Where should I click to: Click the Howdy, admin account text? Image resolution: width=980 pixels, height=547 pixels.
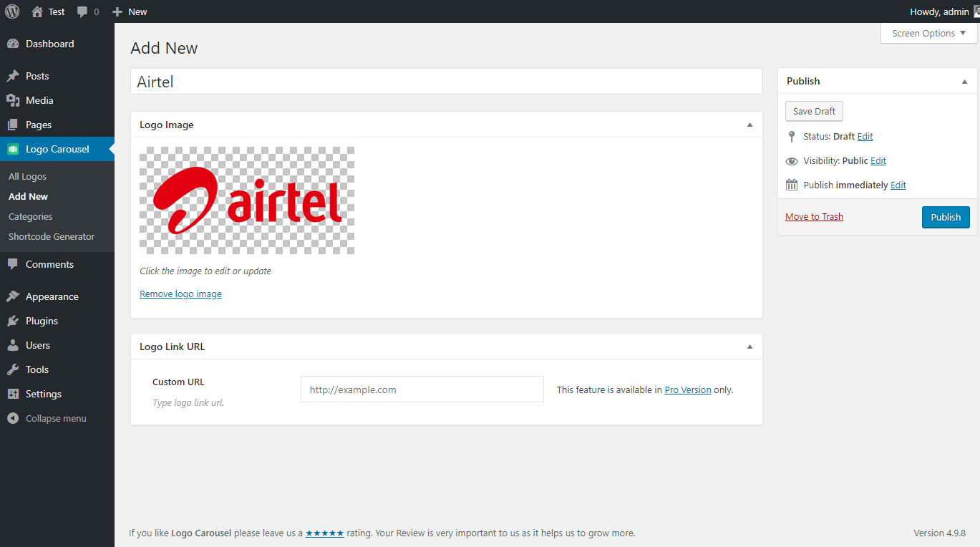point(939,11)
